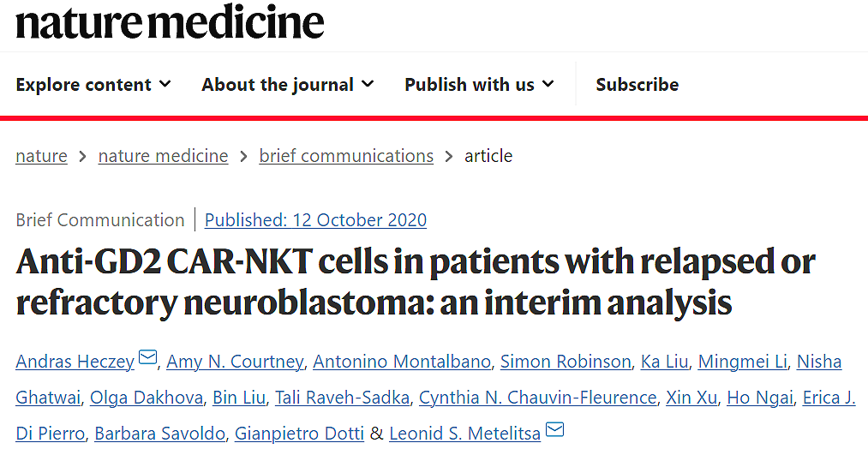Expand the Publish with us dropdown
Viewport: 868px width, 461px height.
(479, 85)
